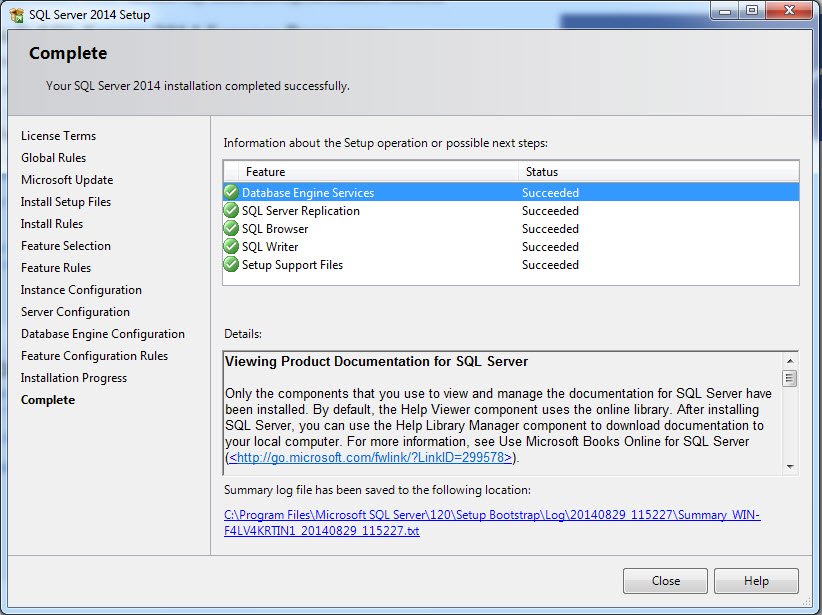Minimize the SQL Server 2014 Setup window
This screenshot has height=615, width=822.
725,10
